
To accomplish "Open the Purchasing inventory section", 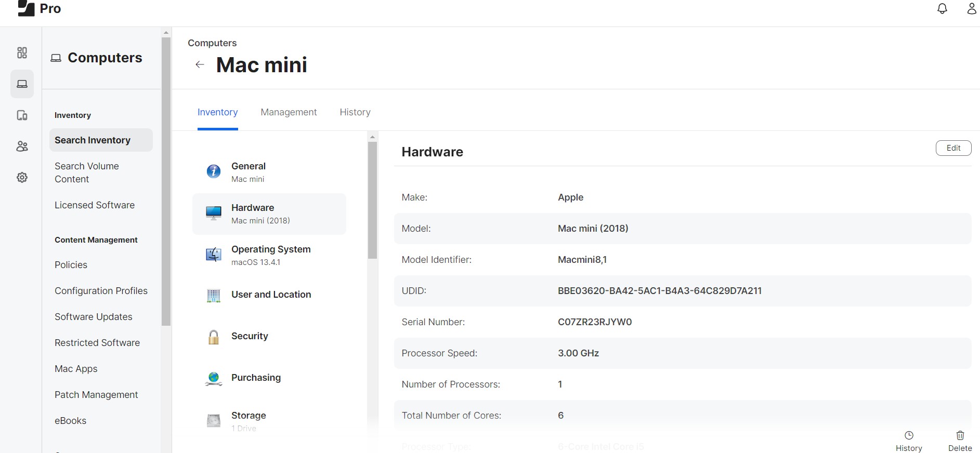I will click(256, 378).
